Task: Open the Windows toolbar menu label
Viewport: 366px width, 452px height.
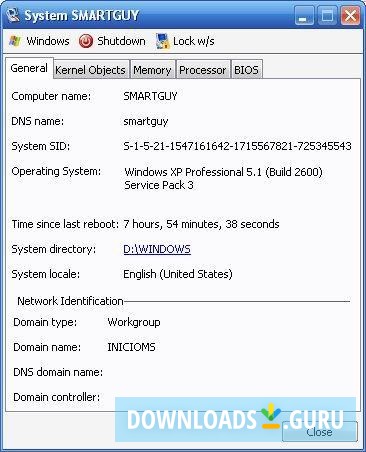Action: click(48, 41)
